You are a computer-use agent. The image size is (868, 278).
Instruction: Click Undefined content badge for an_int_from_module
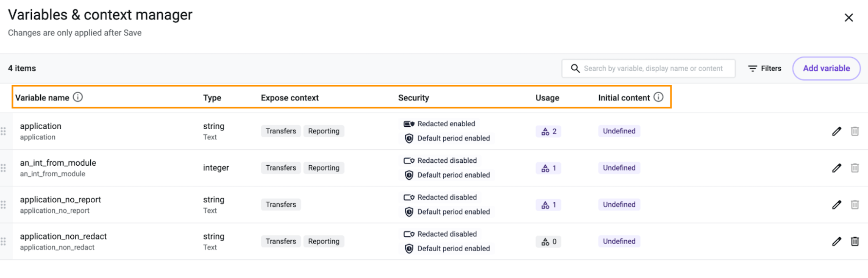click(619, 168)
